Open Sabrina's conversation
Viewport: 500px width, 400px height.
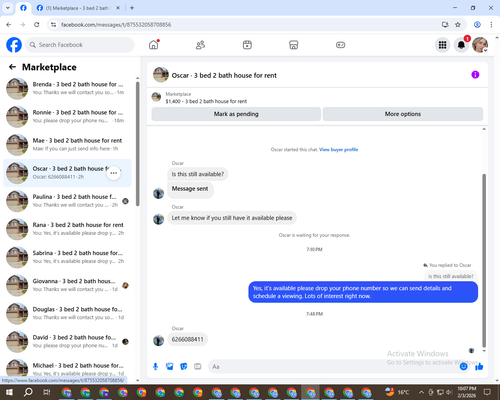click(67, 257)
